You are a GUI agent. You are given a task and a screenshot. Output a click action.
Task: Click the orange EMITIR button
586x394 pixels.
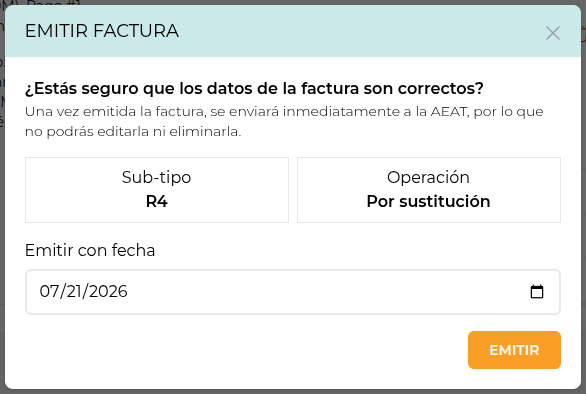514,350
